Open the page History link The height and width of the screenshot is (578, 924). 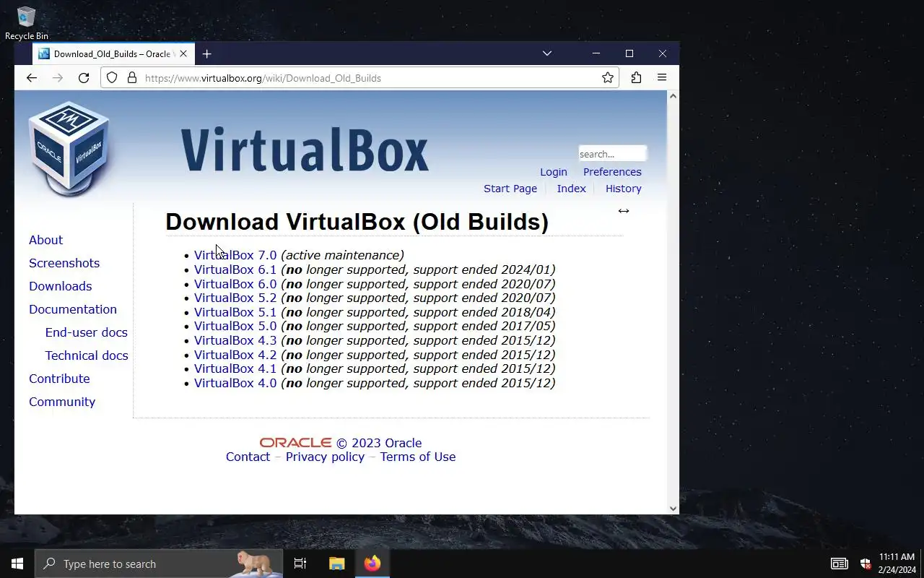(x=624, y=189)
